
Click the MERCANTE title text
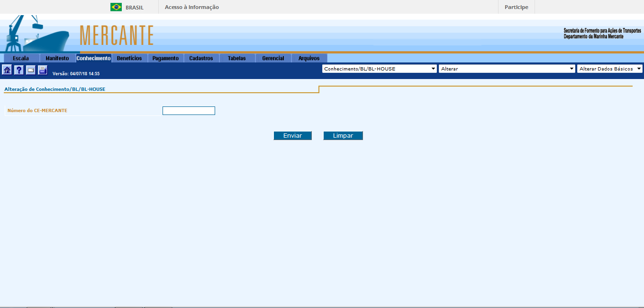pos(117,35)
